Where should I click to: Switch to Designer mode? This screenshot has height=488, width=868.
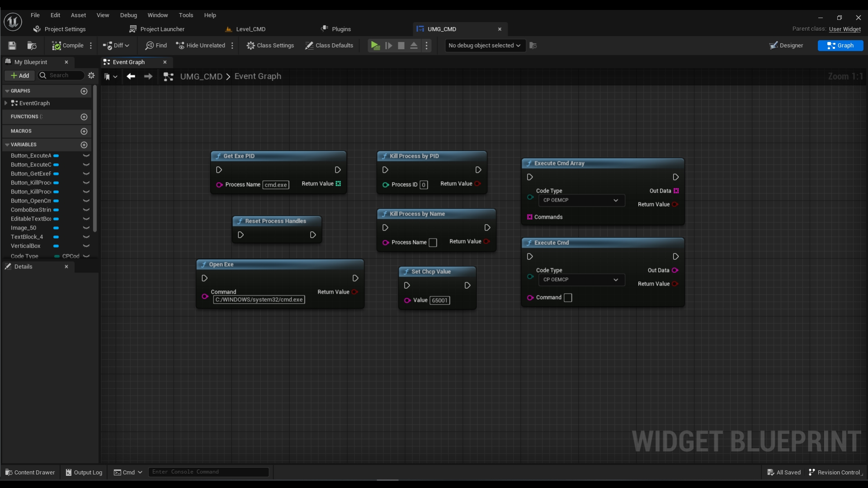tap(787, 46)
